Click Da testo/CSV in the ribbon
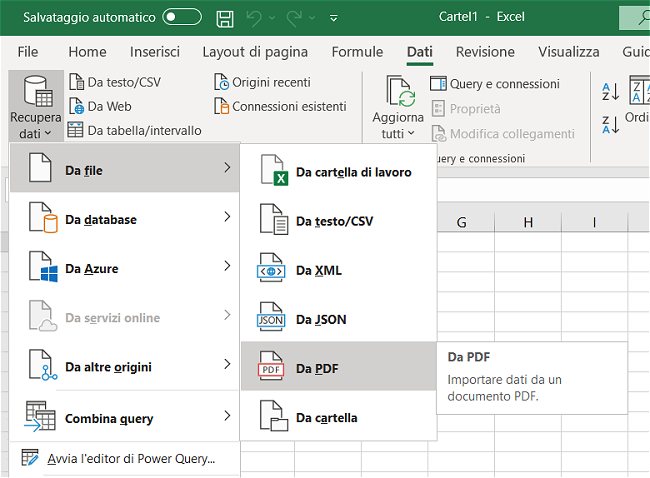 click(115, 82)
